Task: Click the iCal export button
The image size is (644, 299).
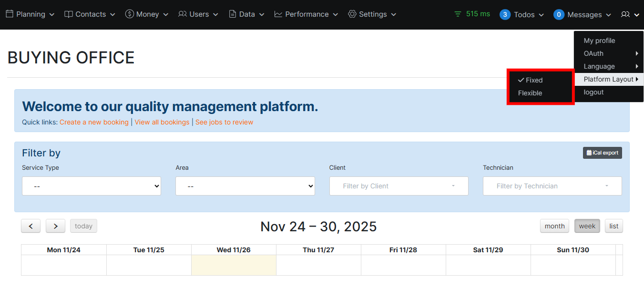Action: click(x=602, y=153)
